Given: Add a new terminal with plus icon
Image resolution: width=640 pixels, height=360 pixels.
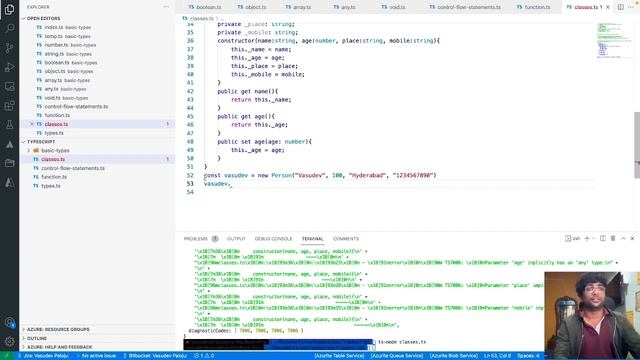Looking at the screenshot, I should pos(587,238).
